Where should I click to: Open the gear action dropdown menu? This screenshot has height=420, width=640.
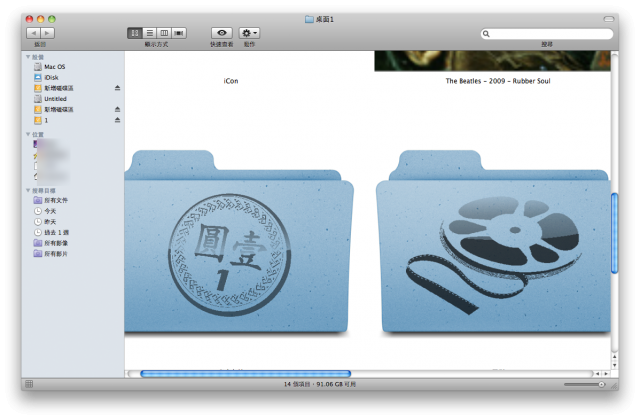(x=249, y=33)
